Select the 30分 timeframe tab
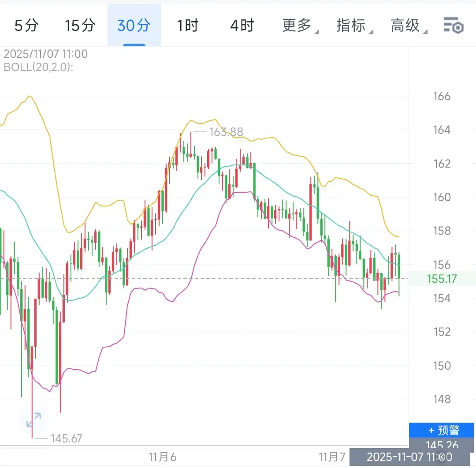 (134, 25)
